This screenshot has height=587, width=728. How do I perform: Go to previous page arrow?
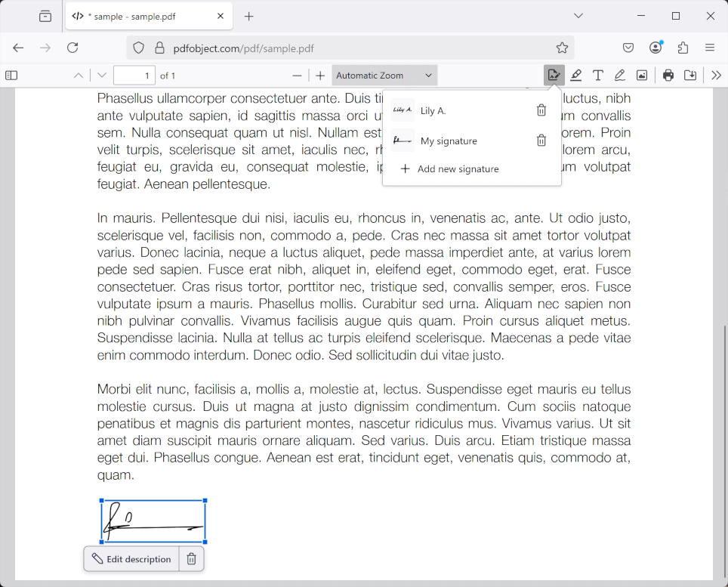[x=79, y=76]
